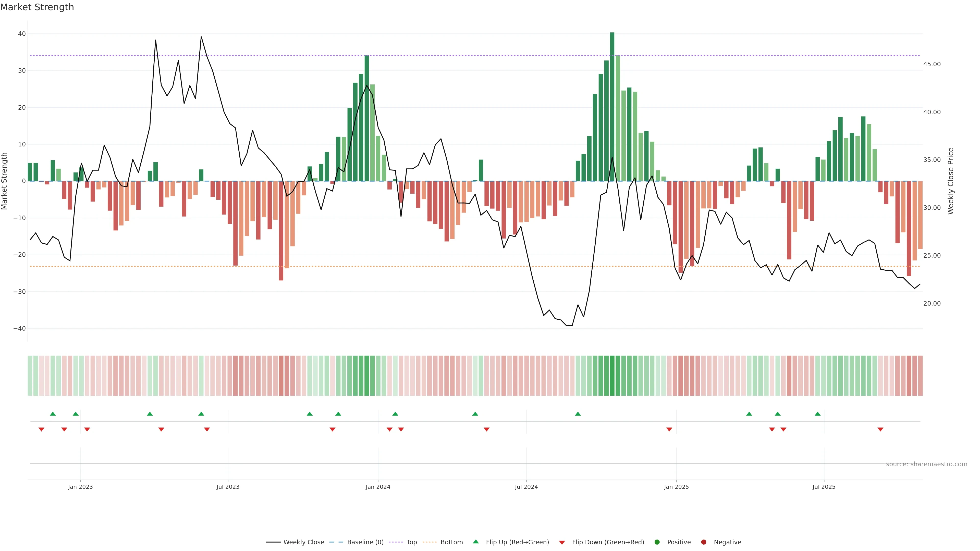Click the 45.00 right-axis price label
Screen dimensions: 980x551
point(932,64)
